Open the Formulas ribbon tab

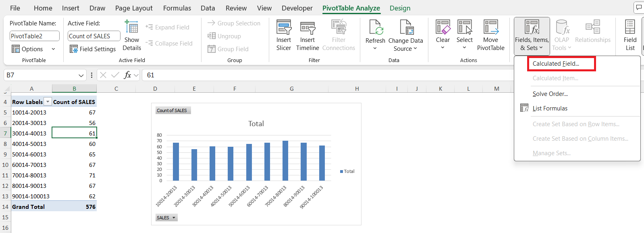pyautogui.click(x=177, y=8)
